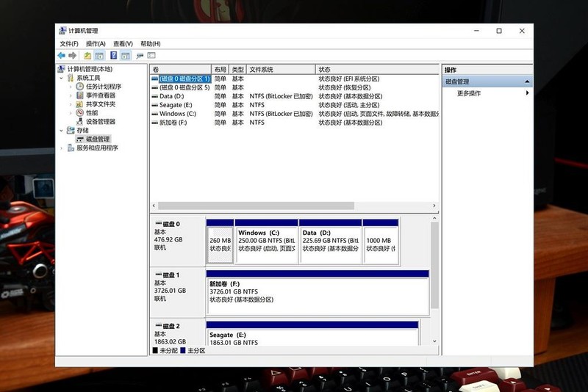The image size is (588, 392).
Task: Click the blue Help question mark icon
Action: [x=114, y=55]
